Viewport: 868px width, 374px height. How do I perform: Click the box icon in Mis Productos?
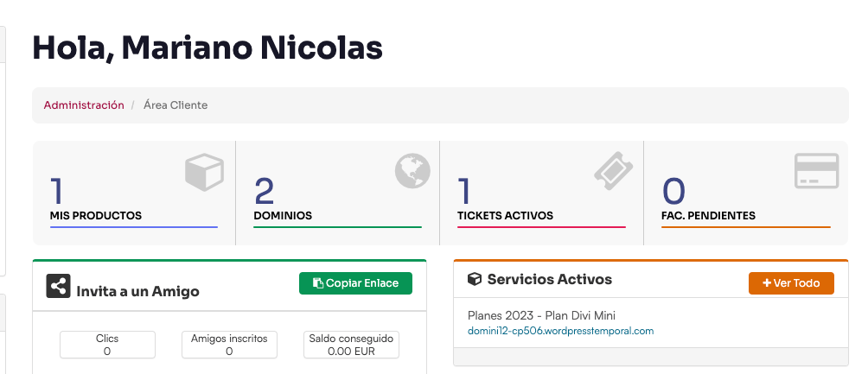tap(204, 172)
